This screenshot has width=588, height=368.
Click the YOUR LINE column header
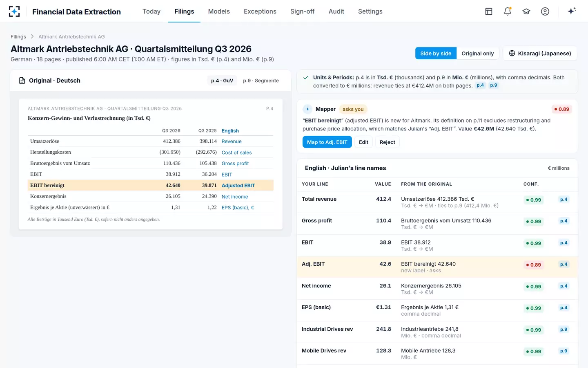315,184
